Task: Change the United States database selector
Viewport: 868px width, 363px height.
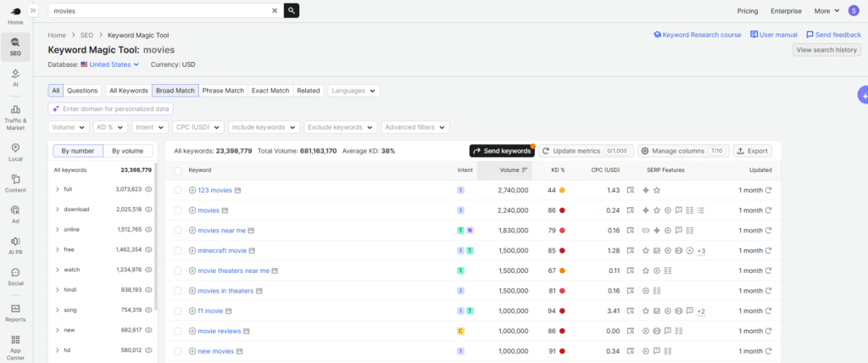Action: [x=109, y=64]
